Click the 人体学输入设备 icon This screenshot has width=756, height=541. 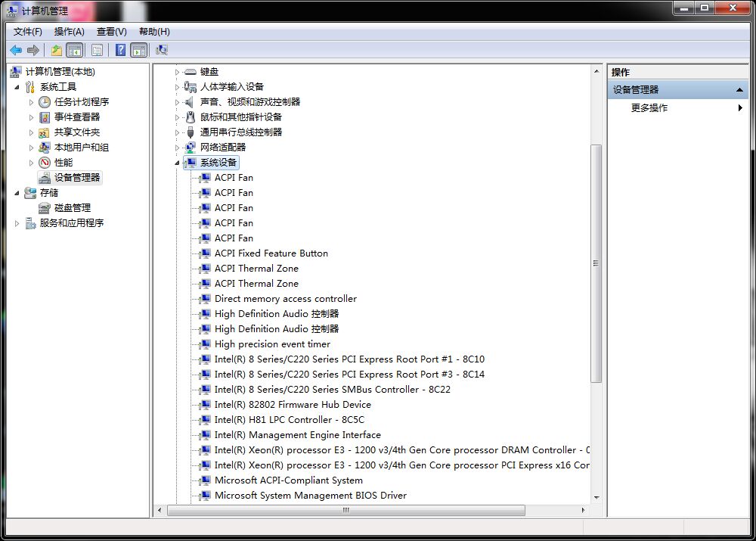coord(191,87)
